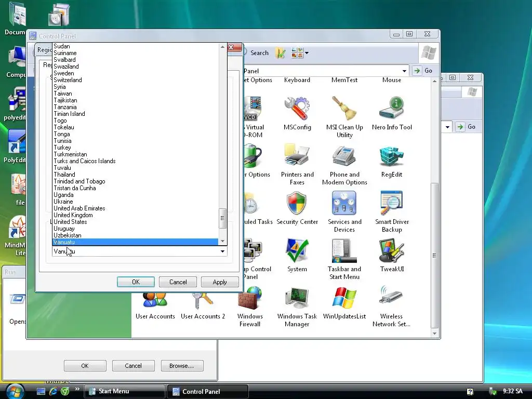Click OK in Regional Options dialog
The height and width of the screenshot is (399, 532).
(x=136, y=282)
